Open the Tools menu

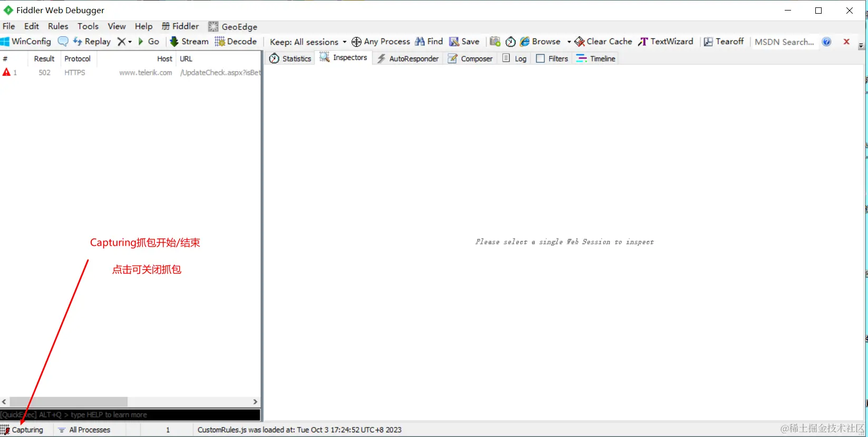tap(88, 26)
